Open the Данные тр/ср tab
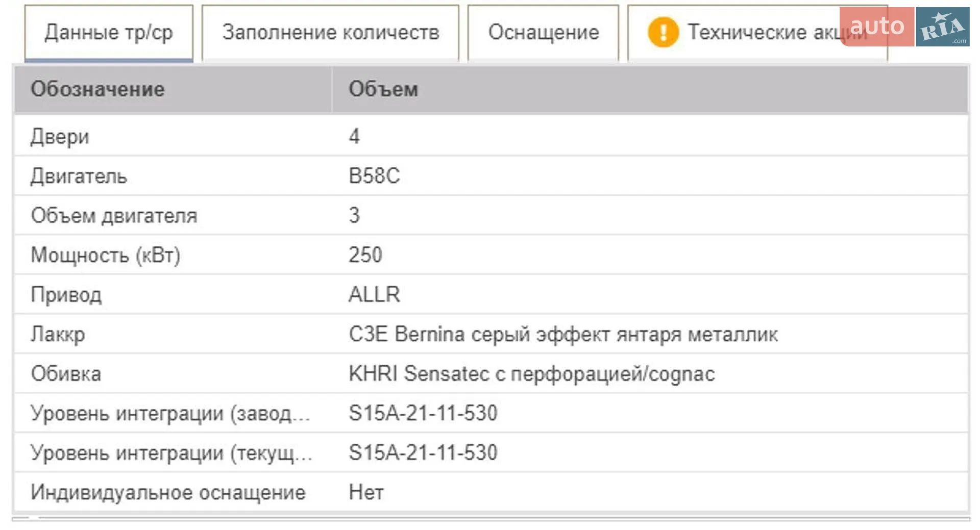Image resolution: width=980 pixels, height=530 pixels. click(x=109, y=33)
